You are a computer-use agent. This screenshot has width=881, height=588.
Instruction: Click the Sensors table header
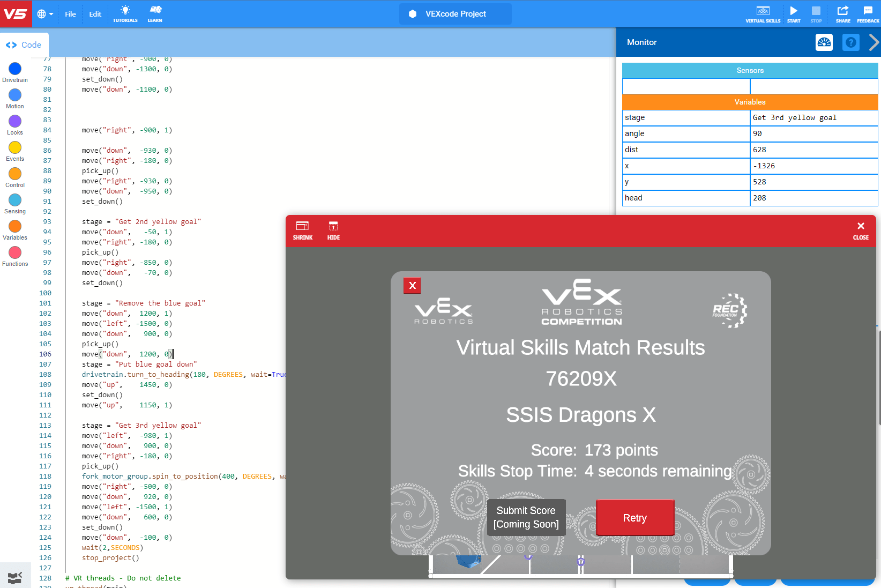pos(750,70)
